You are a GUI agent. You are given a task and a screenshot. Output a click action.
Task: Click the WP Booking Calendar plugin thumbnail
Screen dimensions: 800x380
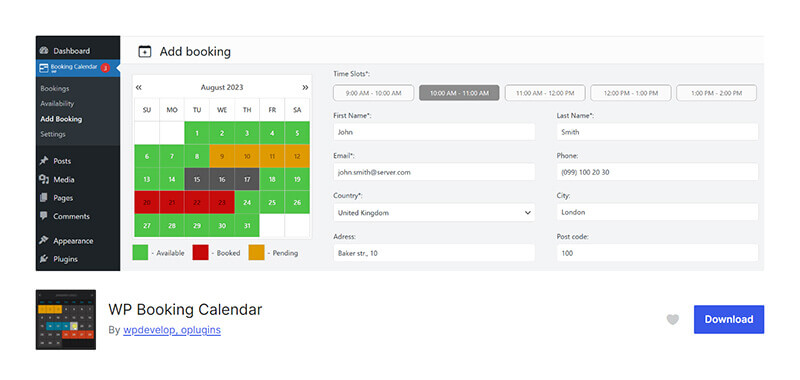point(66,319)
